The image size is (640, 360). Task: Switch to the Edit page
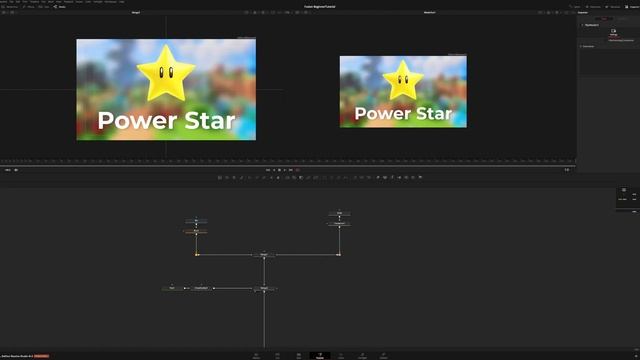(x=299, y=356)
